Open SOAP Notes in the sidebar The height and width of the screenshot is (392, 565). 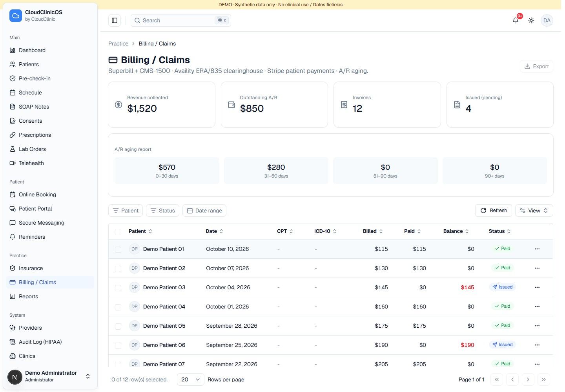(x=50, y=107)
